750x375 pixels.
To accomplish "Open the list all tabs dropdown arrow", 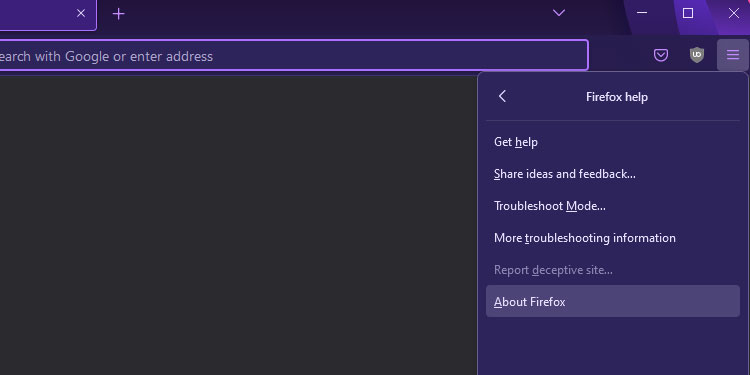I will tap(559, 13).
